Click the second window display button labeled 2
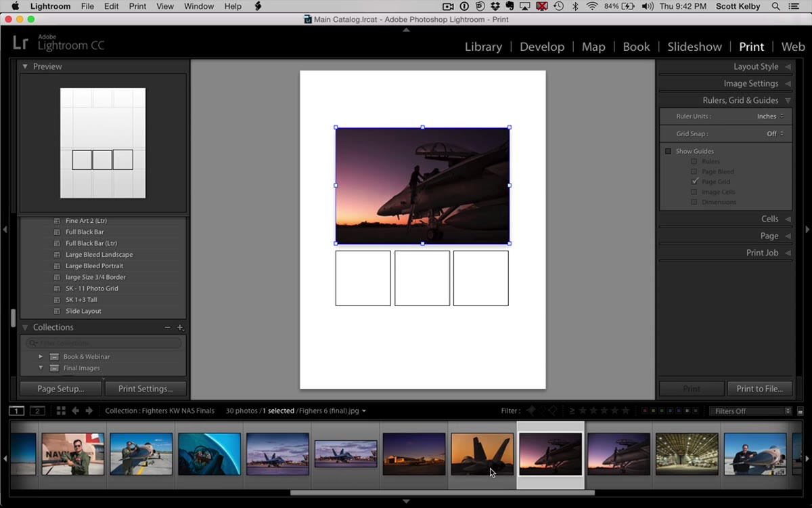This screenshot has width=812, height=508. pyautogui.click(x=38, y=410)
